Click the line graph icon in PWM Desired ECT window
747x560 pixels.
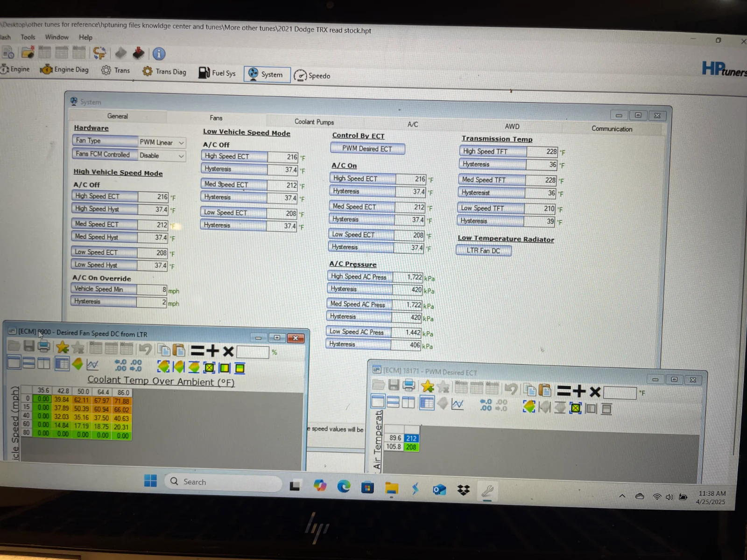[458, 404]
